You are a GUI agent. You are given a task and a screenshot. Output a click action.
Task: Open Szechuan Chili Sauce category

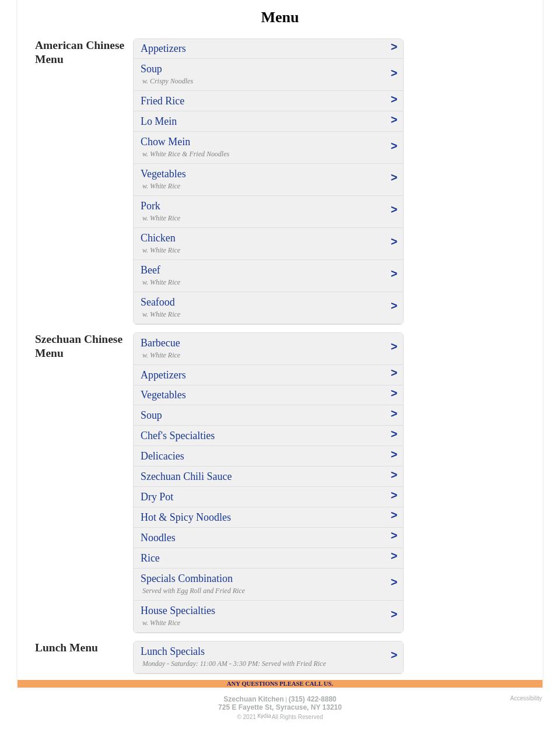186,476
